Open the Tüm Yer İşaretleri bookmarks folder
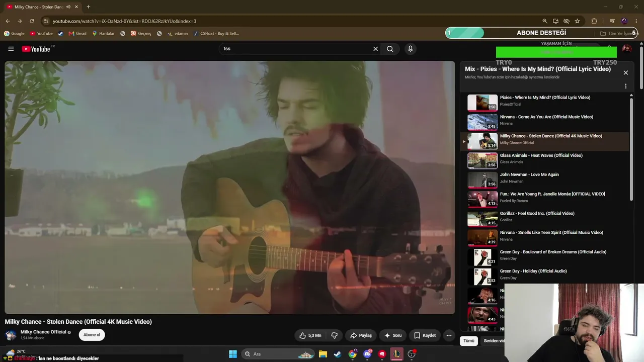Viewport: 644px width, 362px height. pyautogui.click(x=619, y=34)
